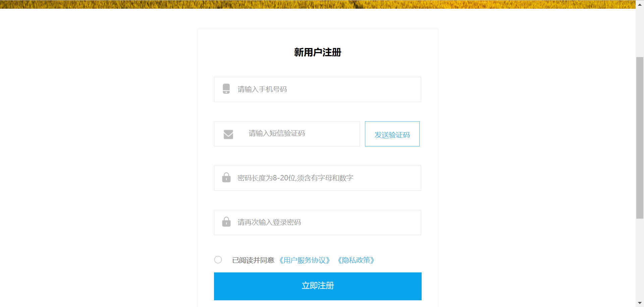The image size is (644, 307).
Task: Click the vertical scrollbar thumb
Action: click(640, 138)
